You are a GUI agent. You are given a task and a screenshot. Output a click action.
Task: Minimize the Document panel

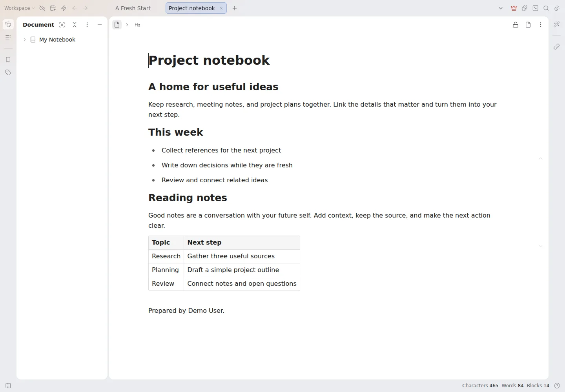coord(100,25)
